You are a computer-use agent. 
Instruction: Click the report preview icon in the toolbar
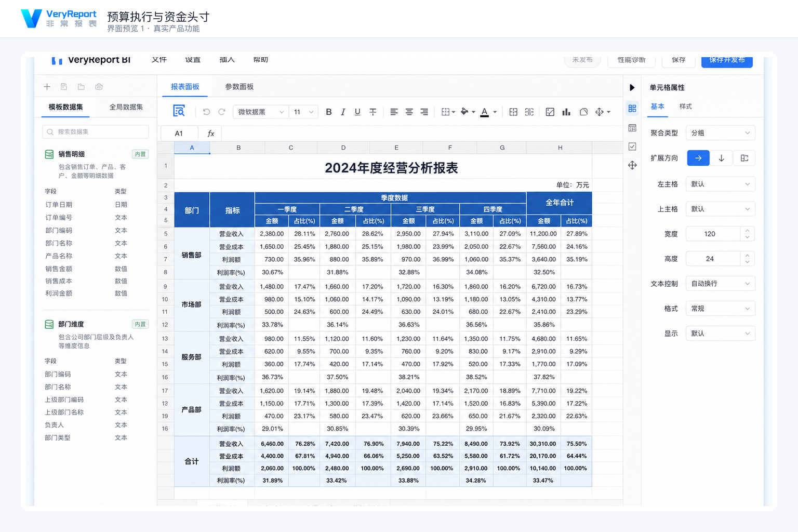tap(179, 111)
